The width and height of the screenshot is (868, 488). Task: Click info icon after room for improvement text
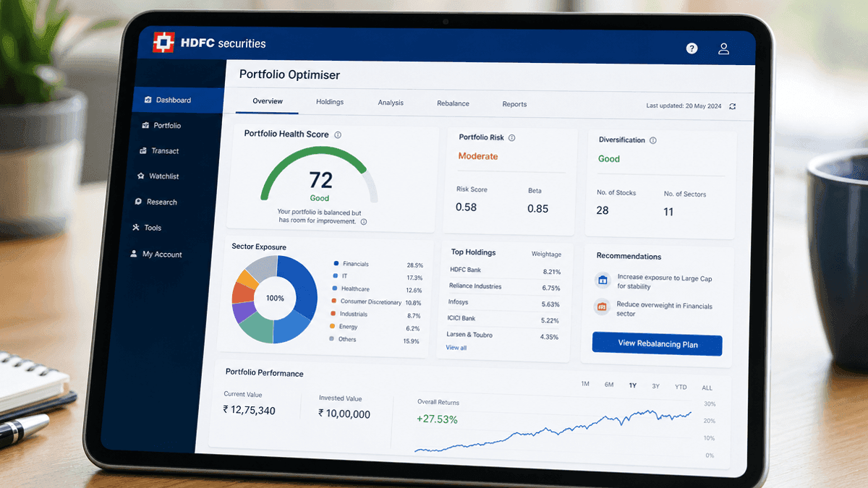tap(363, 222)
